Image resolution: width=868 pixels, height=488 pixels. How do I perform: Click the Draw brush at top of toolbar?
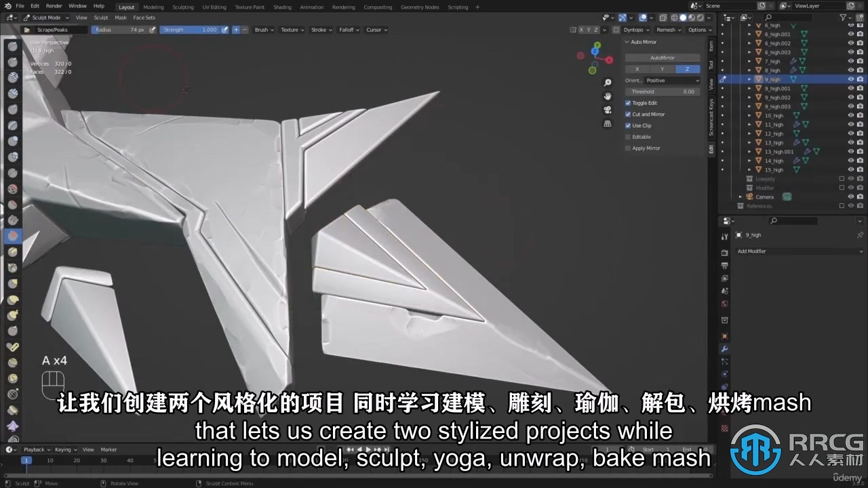[x=13, y=45]
